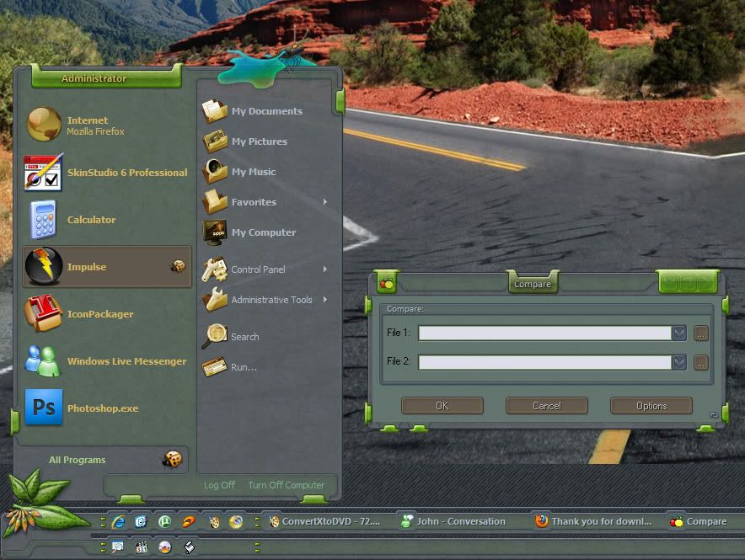745x560 pixels.
Task: Open the My Documents folder
Action: [x=265, y=111]
